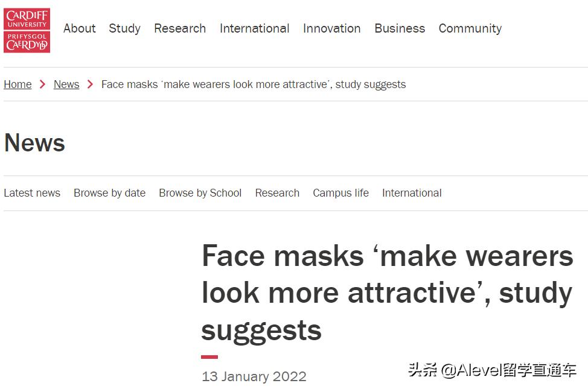
Task: Click the article headline about face masks
Action: pos(388,293)
